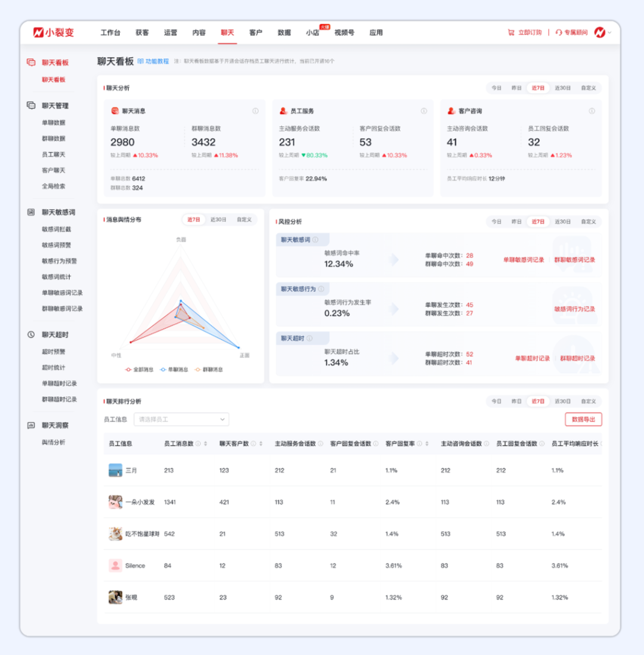Click the shopping cart 立即订购 icon
This screenshot has height=655, width=644.
coord(510,32)
